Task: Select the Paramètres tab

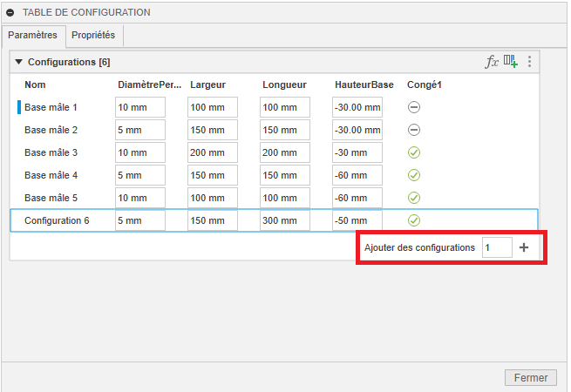Action: pyautogui.click(x=33, y=35)
